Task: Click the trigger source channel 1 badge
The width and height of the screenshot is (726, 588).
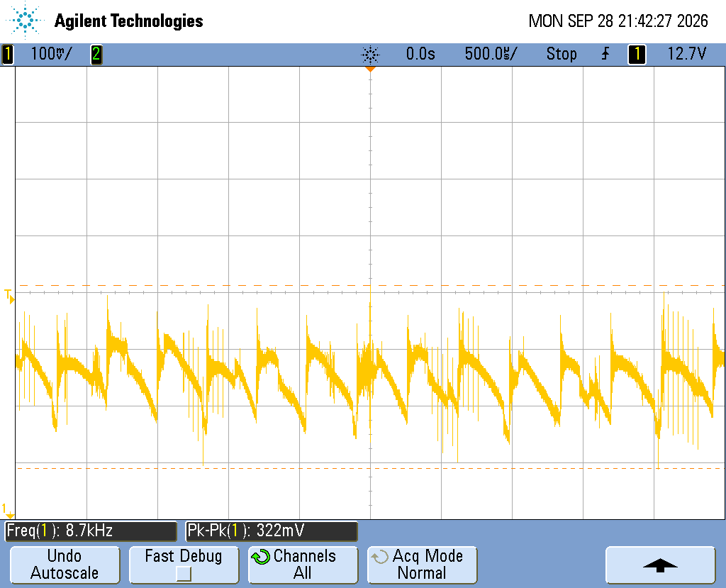Action: pos(637,54)
